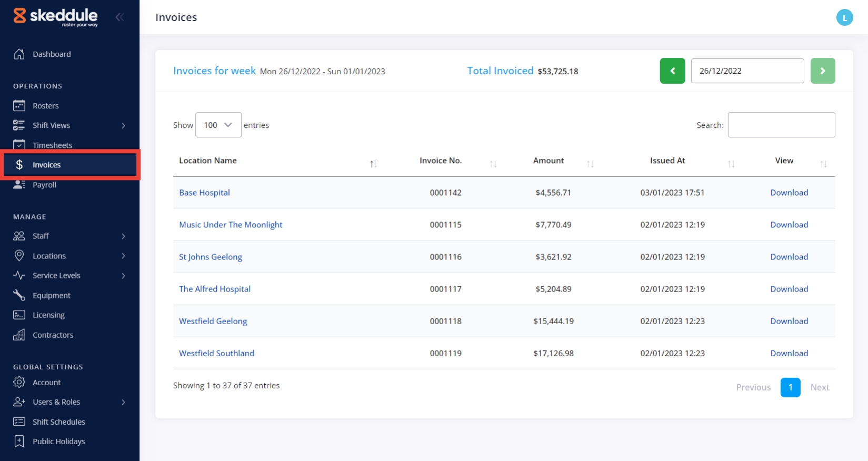This screenshot has height=461, width=868.
Task: Expand the Staff submenu
Action: click(123, 236)
